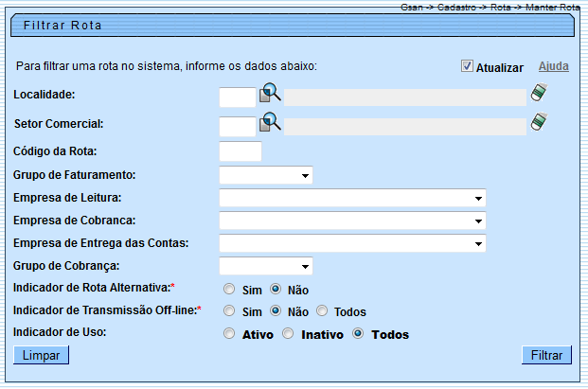
Task: Clear Localidade field with eraser icon
Action: click(539, 94)
